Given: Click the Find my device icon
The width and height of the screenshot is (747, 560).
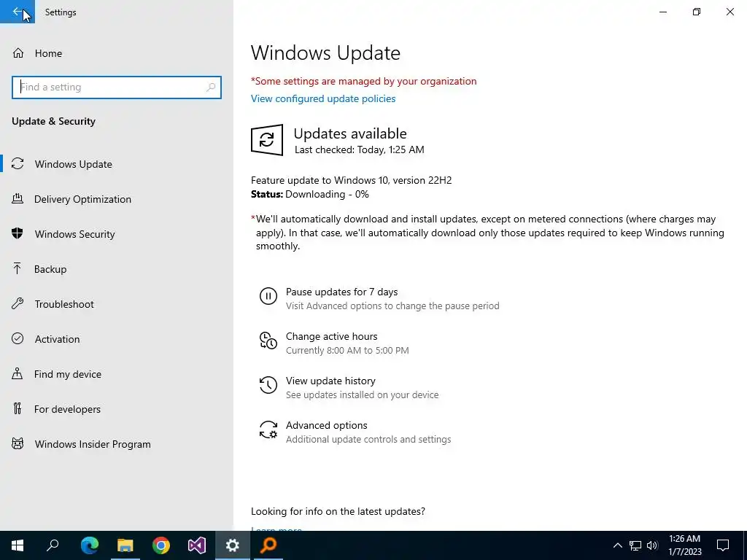Looking at the screenshot, I should [18, 374].
